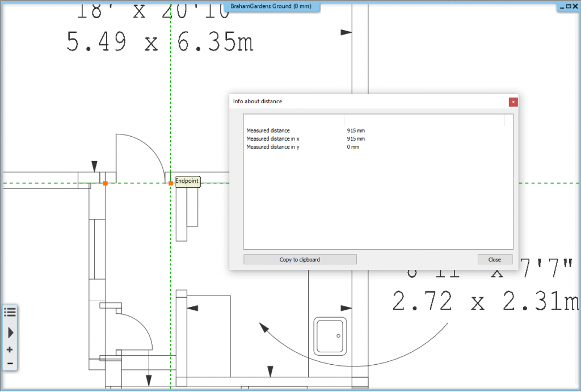Select the Measured distance in x row label
Screen dimensions: 581x392
tap(273, 138)
